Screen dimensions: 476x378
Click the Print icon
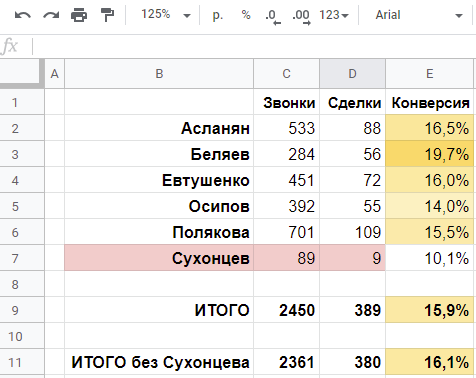click(79, 15)
